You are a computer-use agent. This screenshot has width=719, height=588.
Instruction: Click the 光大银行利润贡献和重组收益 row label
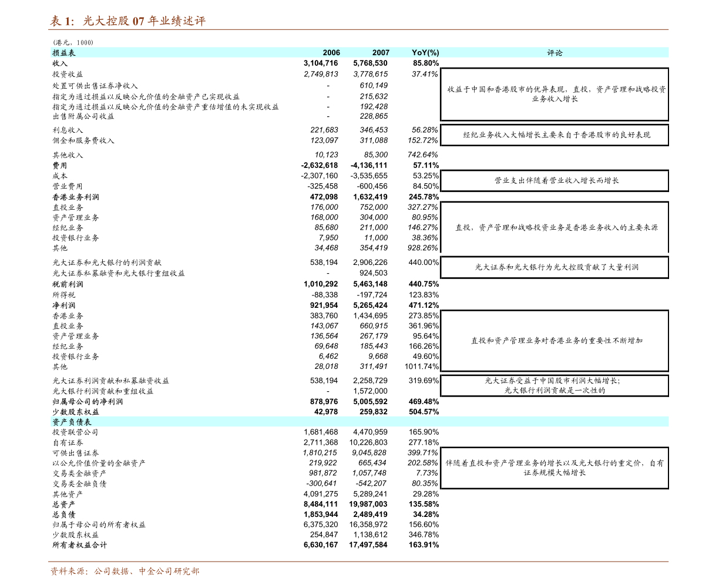(103, 392)
